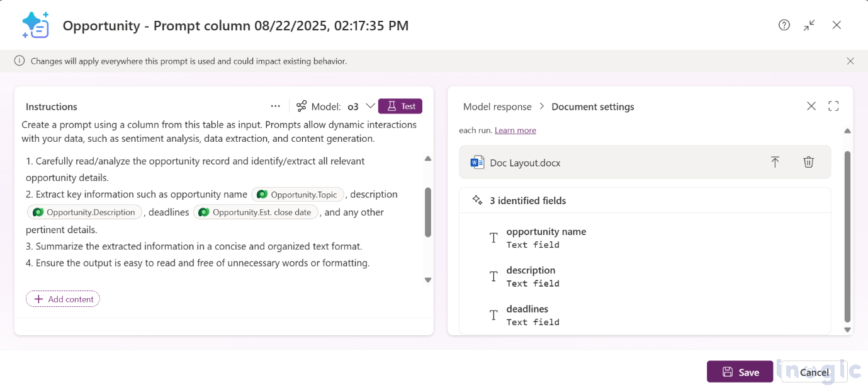The width and height of the screenshot is (868, 392).
Task: Click the sparkle icon by identified fields
Action: [x=477, y=200]
